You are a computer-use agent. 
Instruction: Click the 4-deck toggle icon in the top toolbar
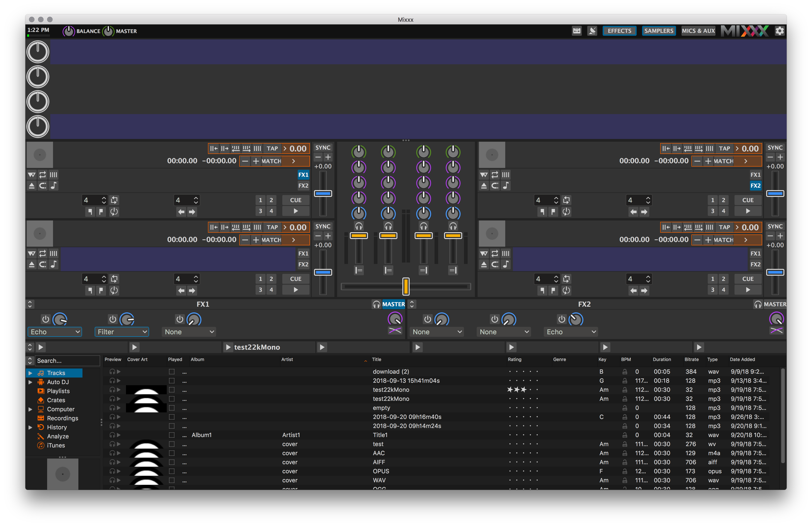pyautogui.click(x=577, y=31)
